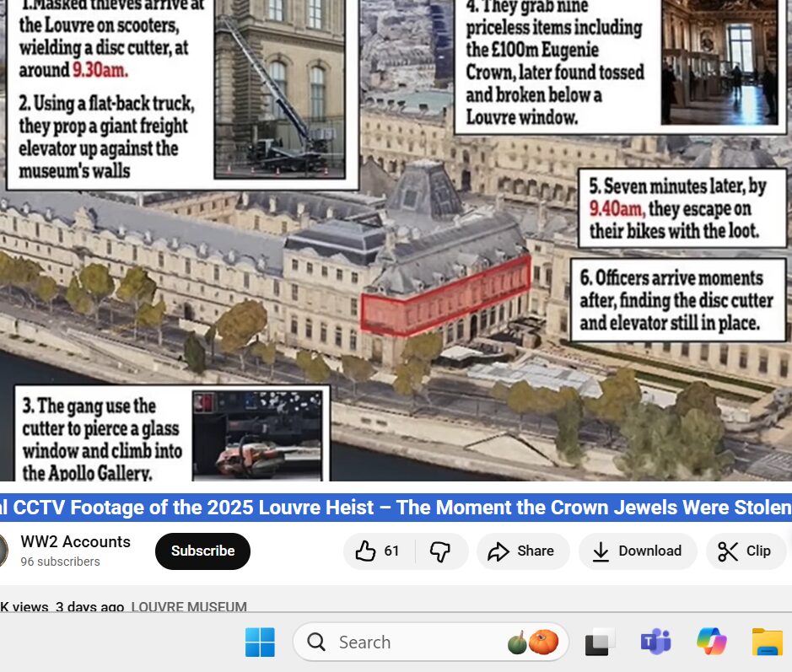The width and height of the screenshot is (792, 672).
Task: Open Task View from the taskbar
Action: tap(600, 642)
